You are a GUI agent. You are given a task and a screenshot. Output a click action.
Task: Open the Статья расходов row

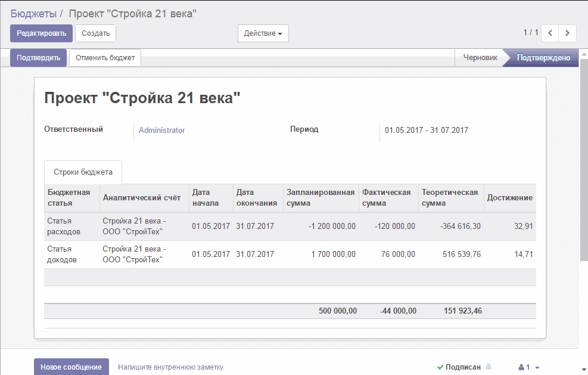(x=290, y=227)
